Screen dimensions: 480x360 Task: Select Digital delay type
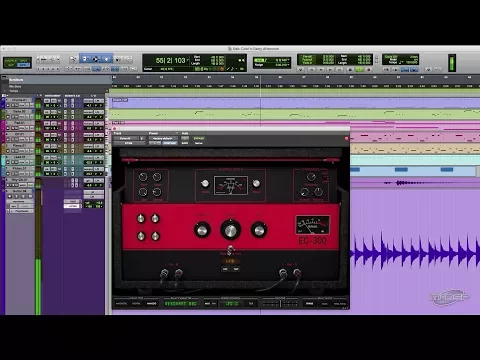(x=136, y=303)
